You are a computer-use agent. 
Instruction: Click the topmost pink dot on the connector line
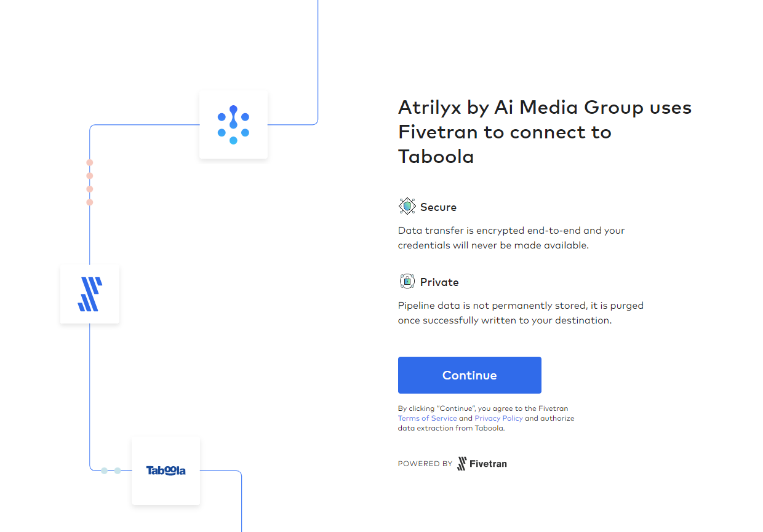click(90, 162)
